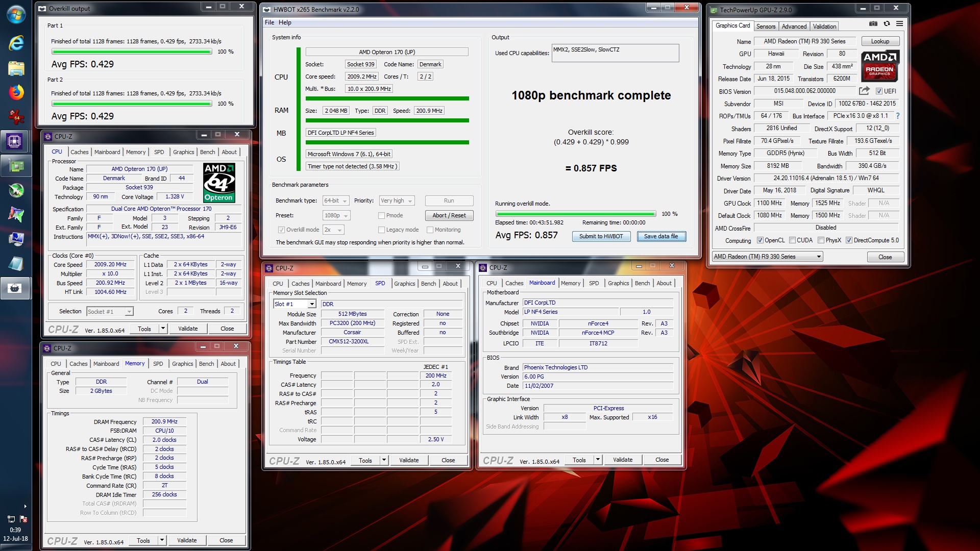Click the red splat 64 taskbar icon
980x551 pixels.
click(16, 117)
